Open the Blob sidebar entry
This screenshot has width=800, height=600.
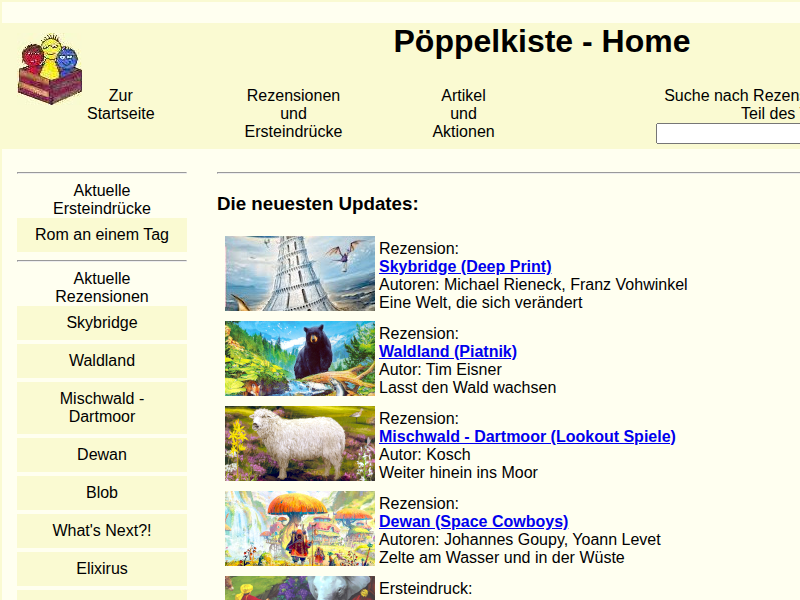pyautogui.click(x=102, y=493)
